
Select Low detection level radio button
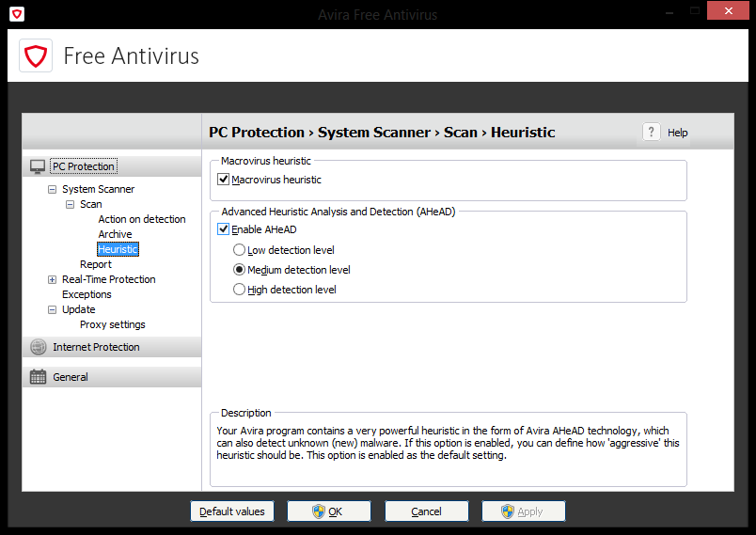point(239,250)
